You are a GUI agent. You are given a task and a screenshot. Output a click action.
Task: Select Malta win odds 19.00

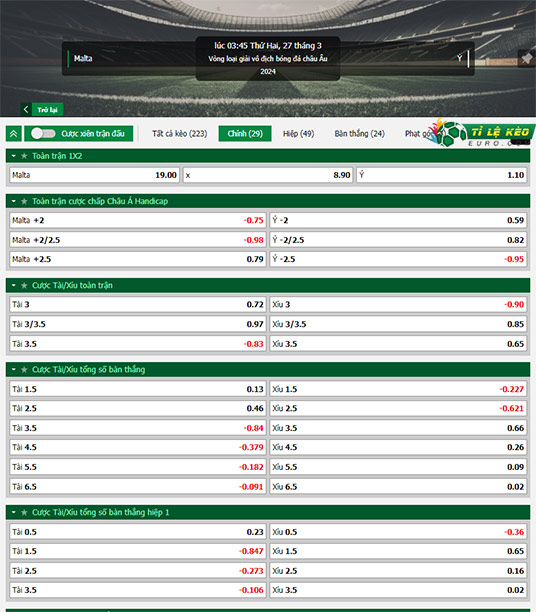94,175
